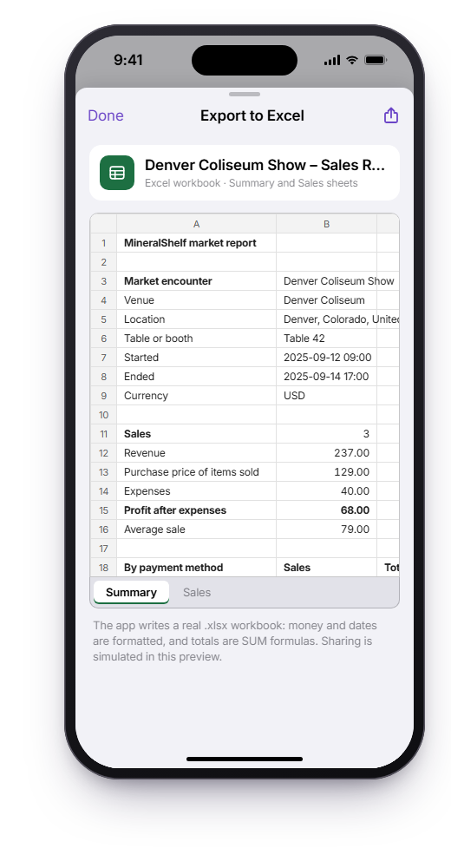Tap the sales count '3' cell
The width and height of the screenshot is (451, 868).
tap(326, 434)
